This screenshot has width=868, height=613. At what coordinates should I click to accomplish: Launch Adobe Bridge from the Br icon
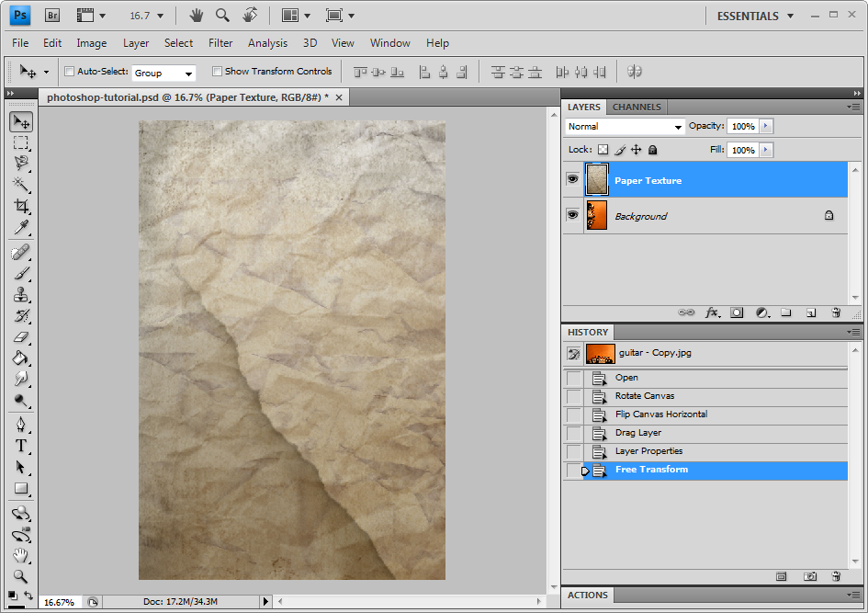pos(52,16)
